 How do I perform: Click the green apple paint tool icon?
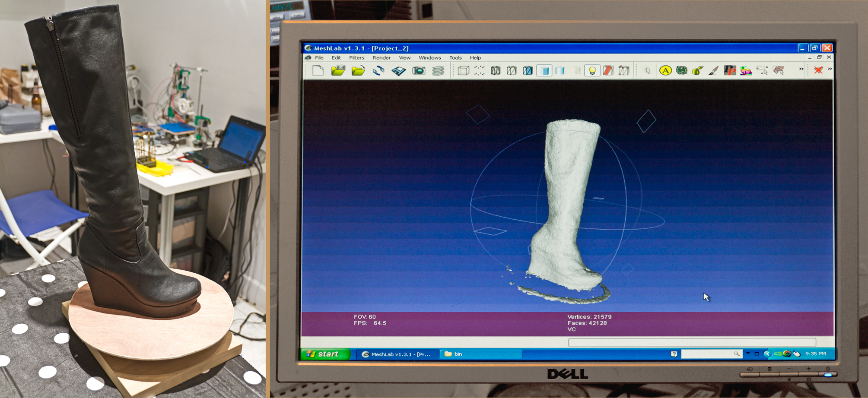697,70
